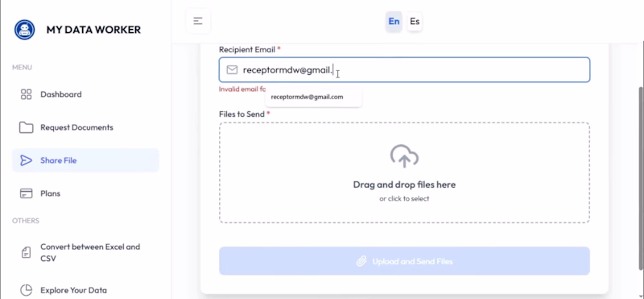
Task: Click the Share File paper-plane icon
Action: click(26, 160)
